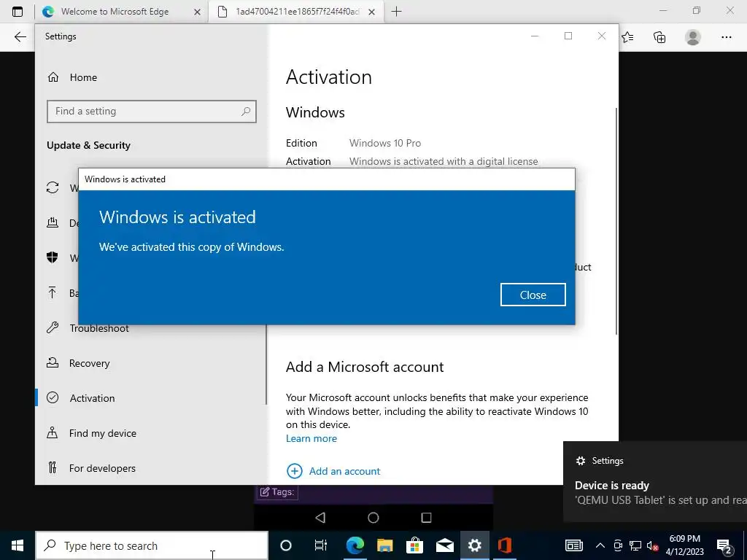The image size is (747, 560).
Task: Close the Windows is activated dialog
Action: [x=533, y=295]
